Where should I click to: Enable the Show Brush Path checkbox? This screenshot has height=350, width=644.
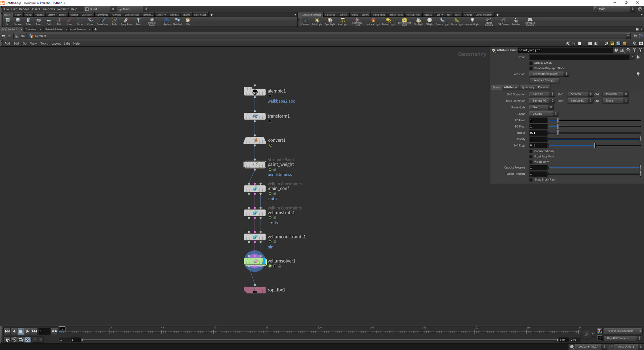pyautogui.click(x=531, y=180)
